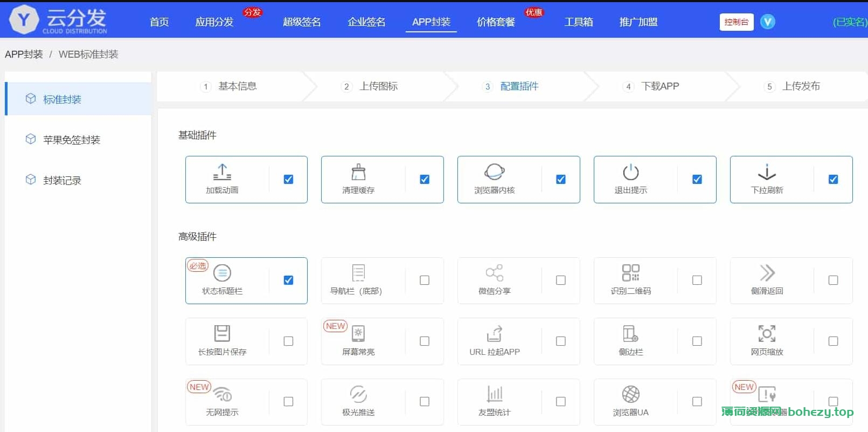Enable the URL 拉起APP checkbox

[x=561, y=341]
